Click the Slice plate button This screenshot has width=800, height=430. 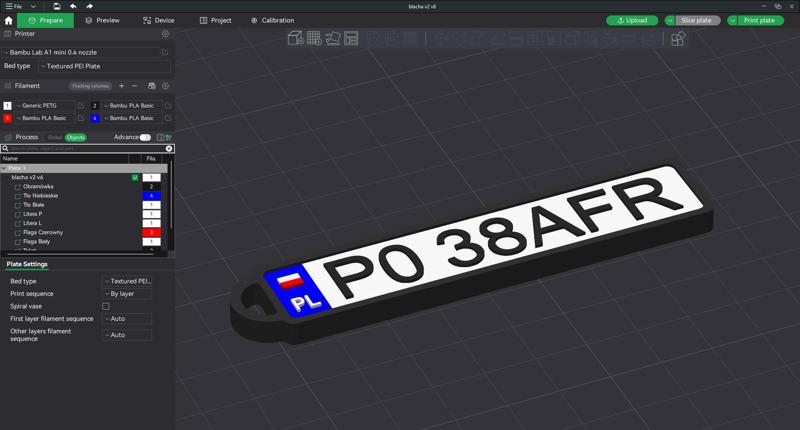[697, 20]
